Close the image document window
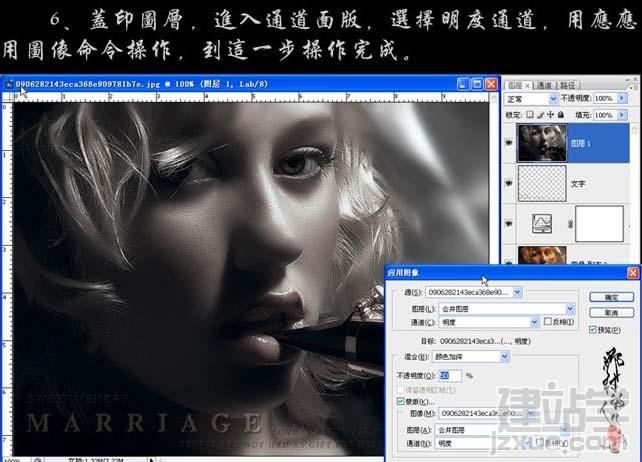 491,84
